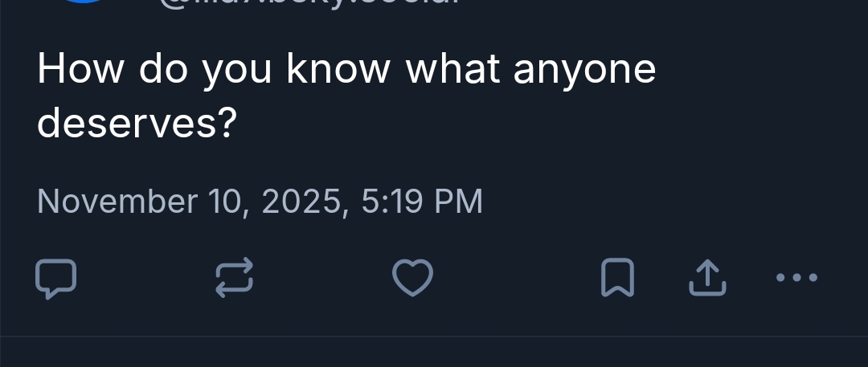Open the three-dot more options menu

pos(796,278)
